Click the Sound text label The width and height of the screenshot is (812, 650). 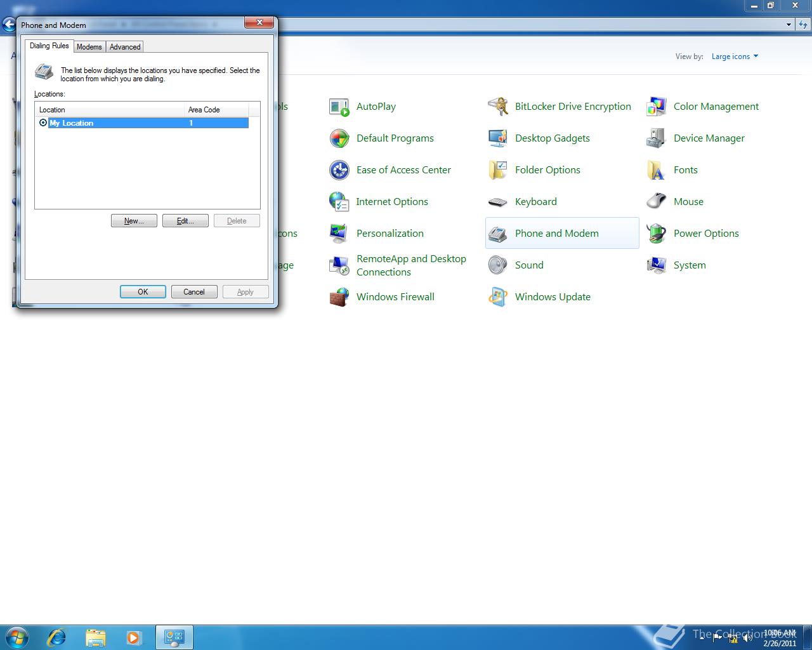tap(529, 265)
